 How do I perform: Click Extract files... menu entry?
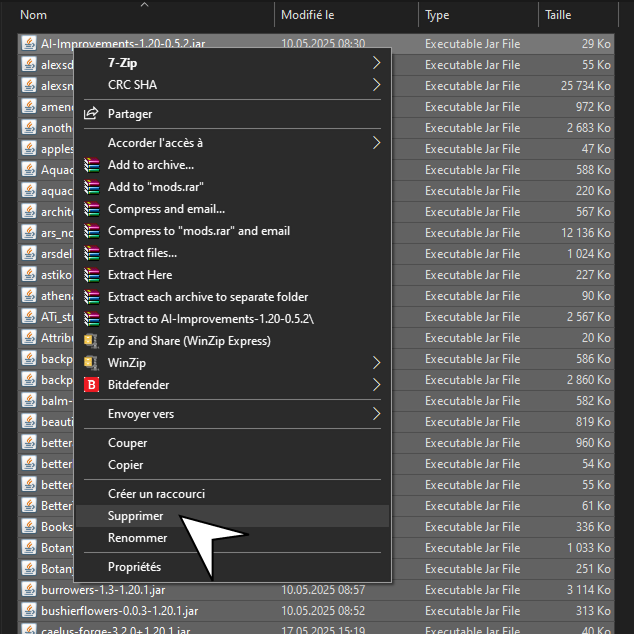(x=142, y=253)
